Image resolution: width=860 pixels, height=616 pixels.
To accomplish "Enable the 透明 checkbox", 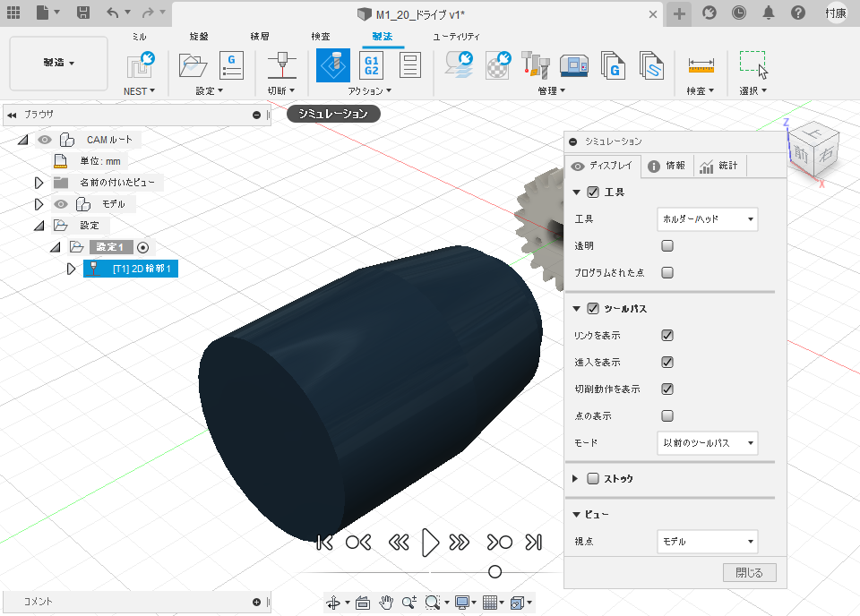I will click(x=666, y=245).
